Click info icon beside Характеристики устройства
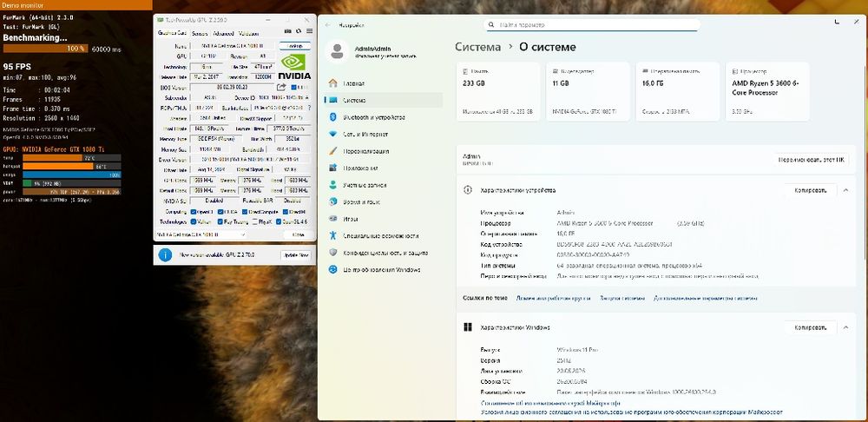This screenshot has height=422, width=868. tap(468, 190)
